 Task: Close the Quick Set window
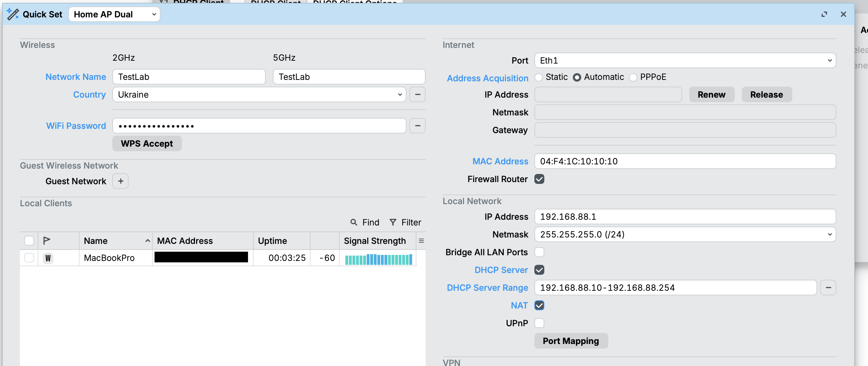tap(843, 14)
